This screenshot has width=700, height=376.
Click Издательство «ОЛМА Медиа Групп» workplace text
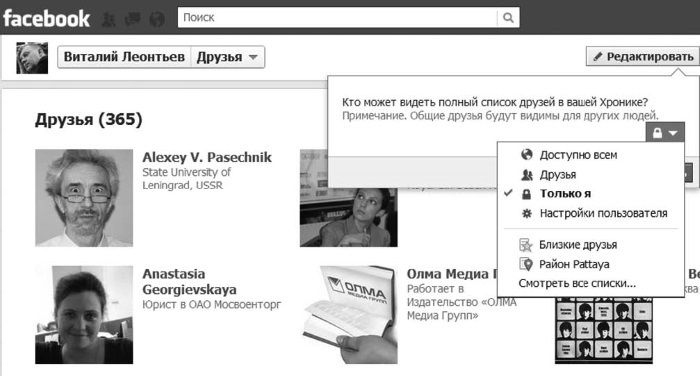click(462, 309)
